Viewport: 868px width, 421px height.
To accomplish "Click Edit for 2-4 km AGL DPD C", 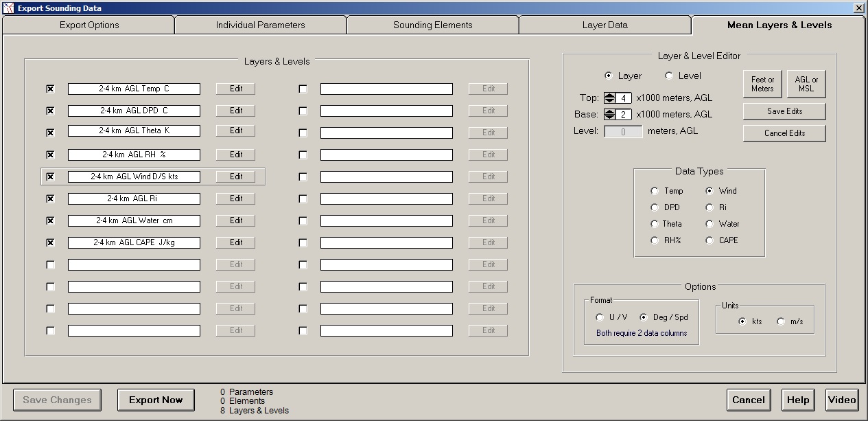I will coord(236,111).
